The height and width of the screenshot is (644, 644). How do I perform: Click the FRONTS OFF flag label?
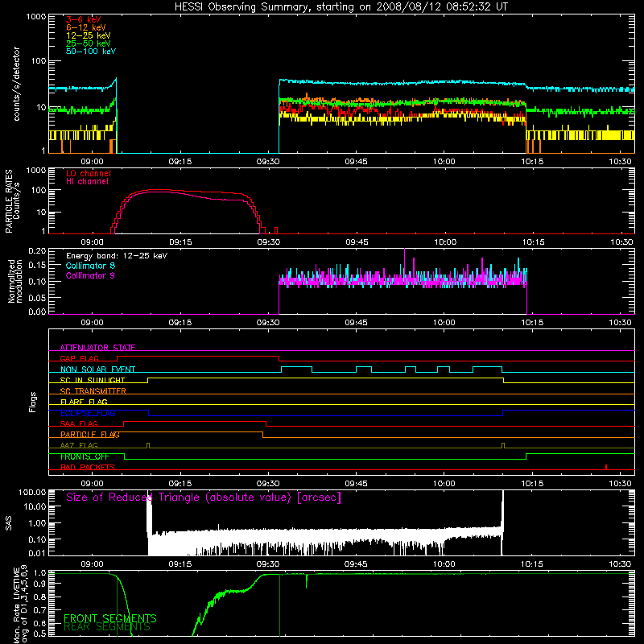coord(85,456)
